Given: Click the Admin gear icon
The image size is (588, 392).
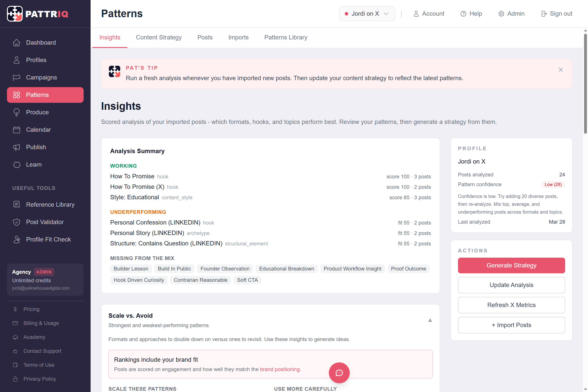Looking at the screenshot, I should 501,14.
